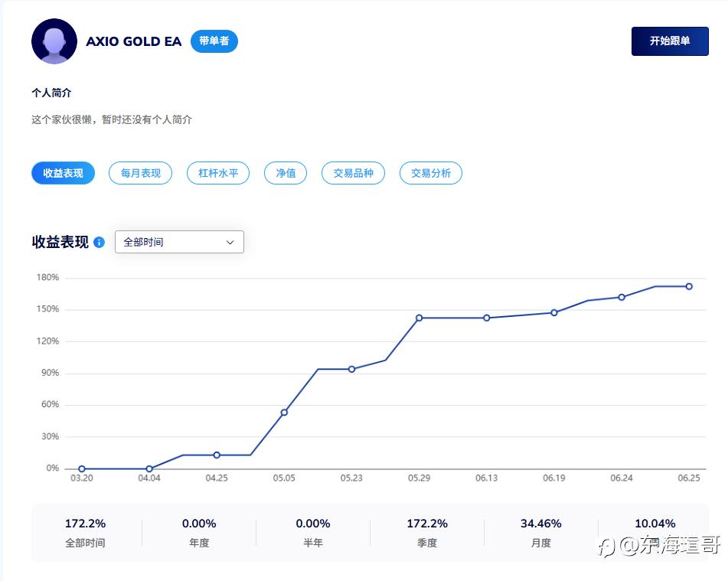
Task: Click the 开始跟单 button
Action: coord(670,41)
